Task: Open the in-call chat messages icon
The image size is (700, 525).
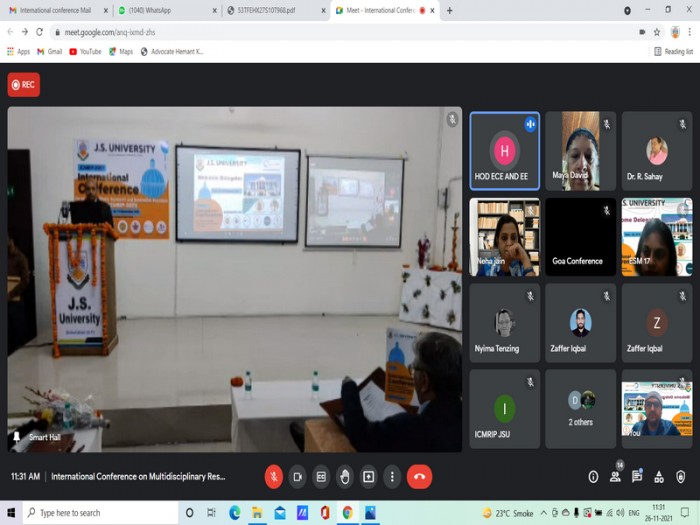Action: pos(637,476)
